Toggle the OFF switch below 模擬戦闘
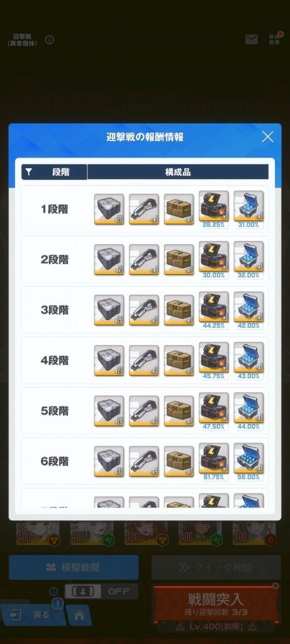The height and width of the screenshot is (644, 290). coord(101,591)
